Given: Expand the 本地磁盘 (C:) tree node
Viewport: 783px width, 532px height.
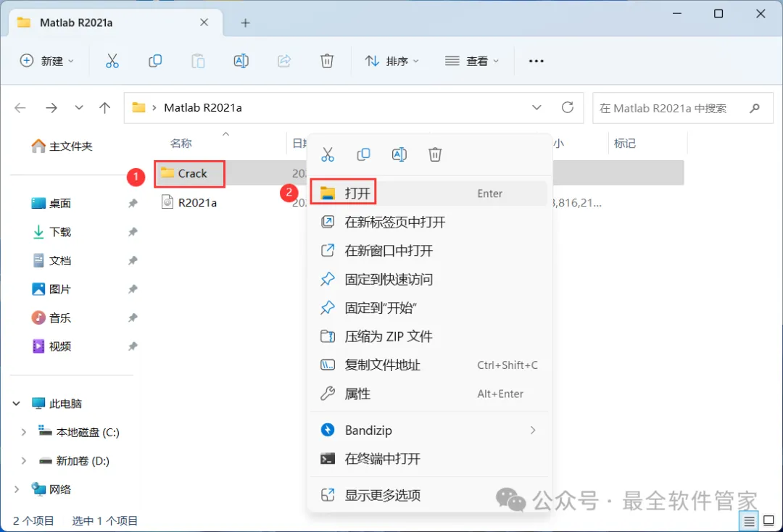Looking at the screenshot, I should 23,432.
